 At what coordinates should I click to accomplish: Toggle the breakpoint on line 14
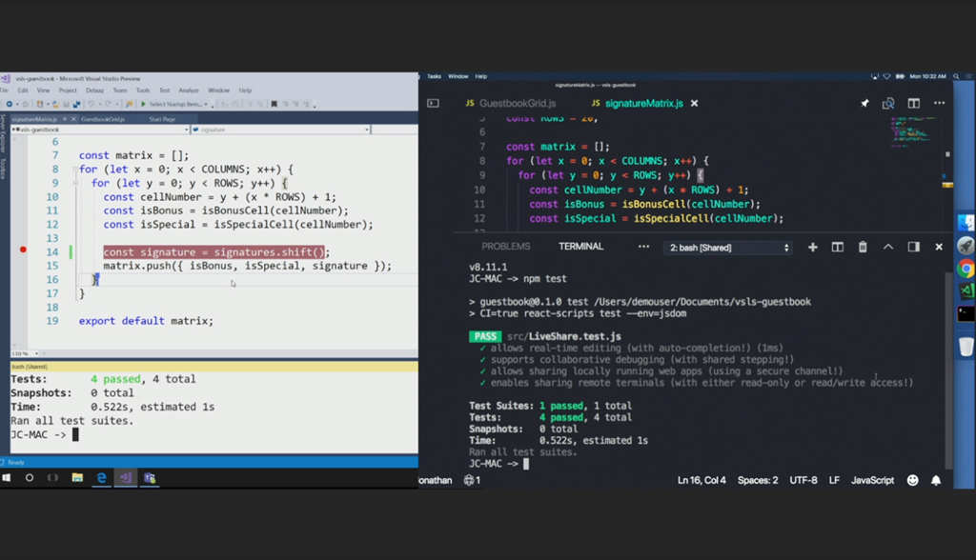(23, 250)
